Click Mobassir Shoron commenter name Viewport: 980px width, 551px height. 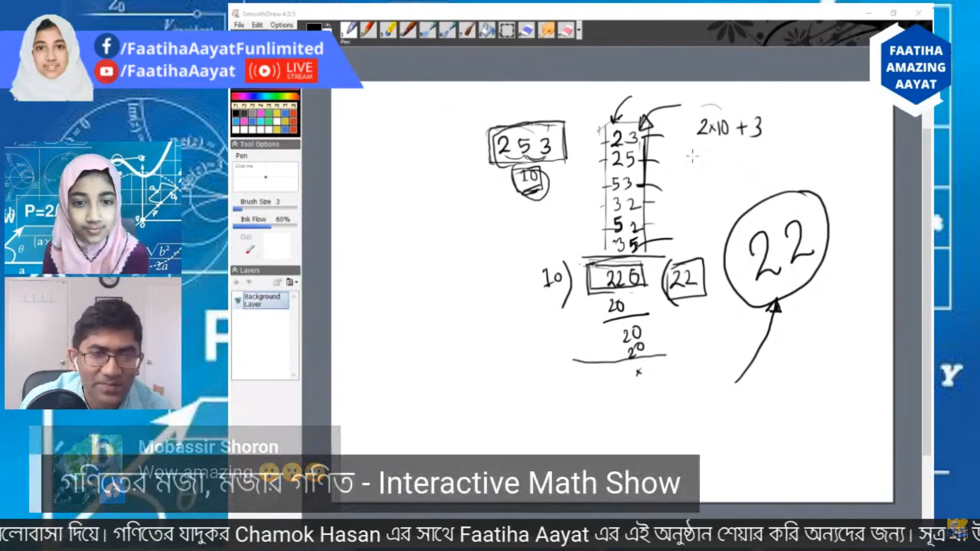pyautogui.click(x=208, y=447)
